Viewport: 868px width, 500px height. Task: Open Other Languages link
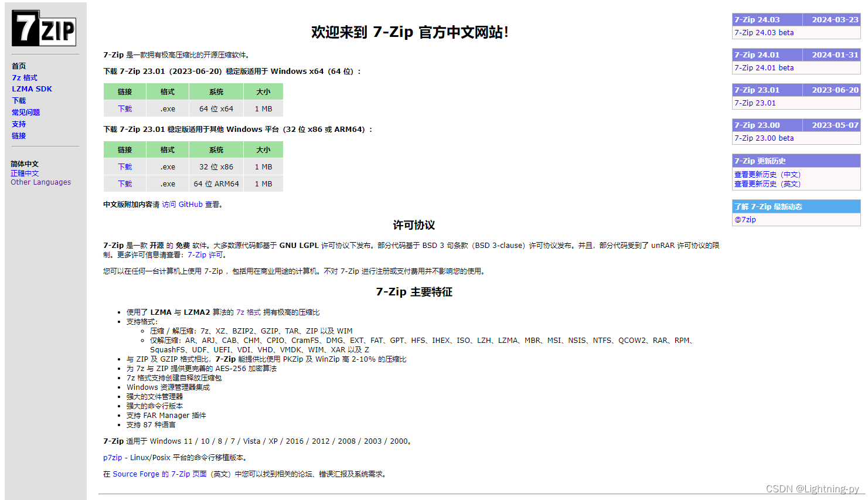[40, 182]
